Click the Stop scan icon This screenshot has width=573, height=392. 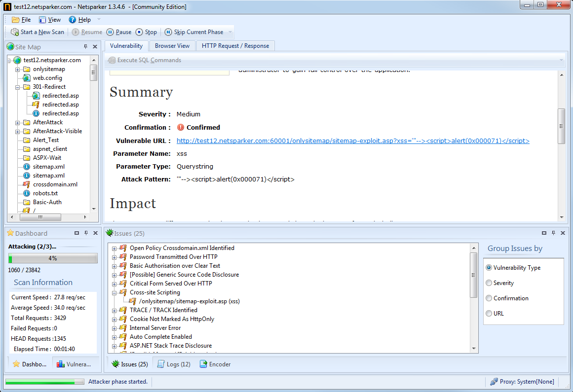click(x=139, y=32)
